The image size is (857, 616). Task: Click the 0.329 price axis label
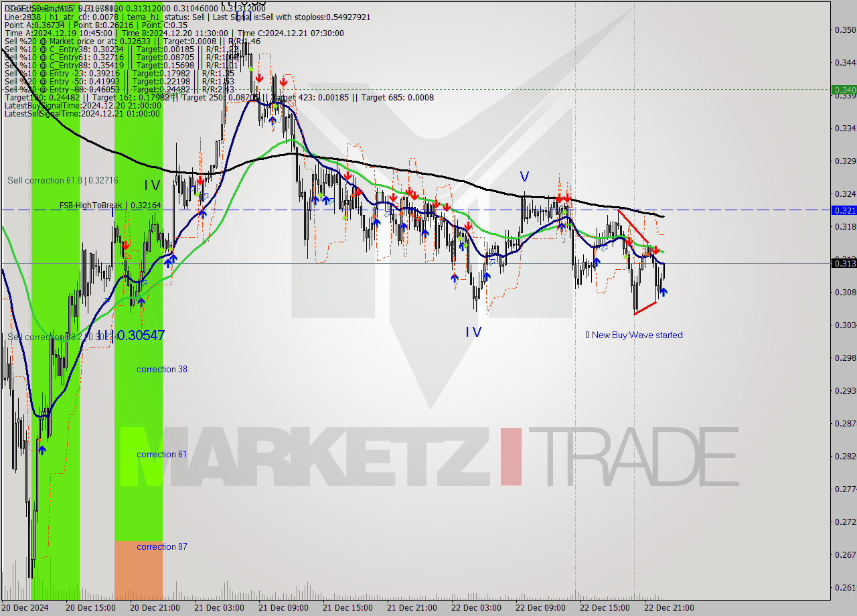[x=845, y=161]
